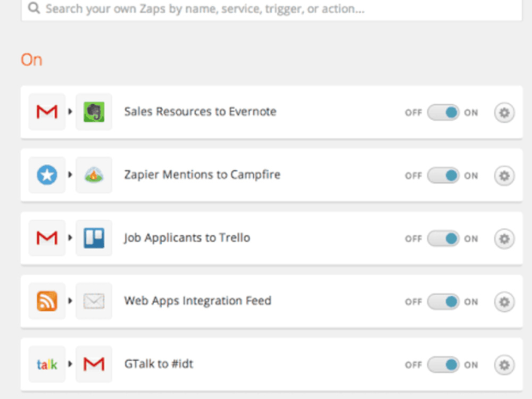Open gear settings for Sales Resources to Evernote
This screenshot has width=532, height=399.
504,112
